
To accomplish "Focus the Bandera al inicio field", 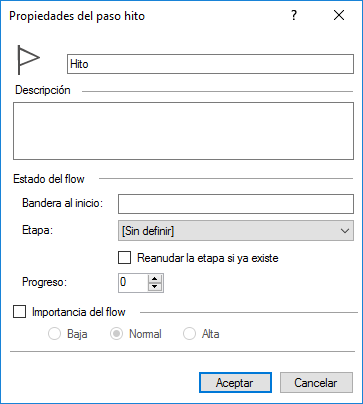I will point(236,204).
